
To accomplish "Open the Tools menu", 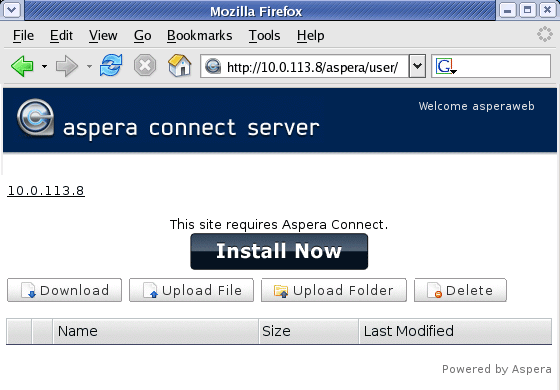I will click(x=264, y=36).
